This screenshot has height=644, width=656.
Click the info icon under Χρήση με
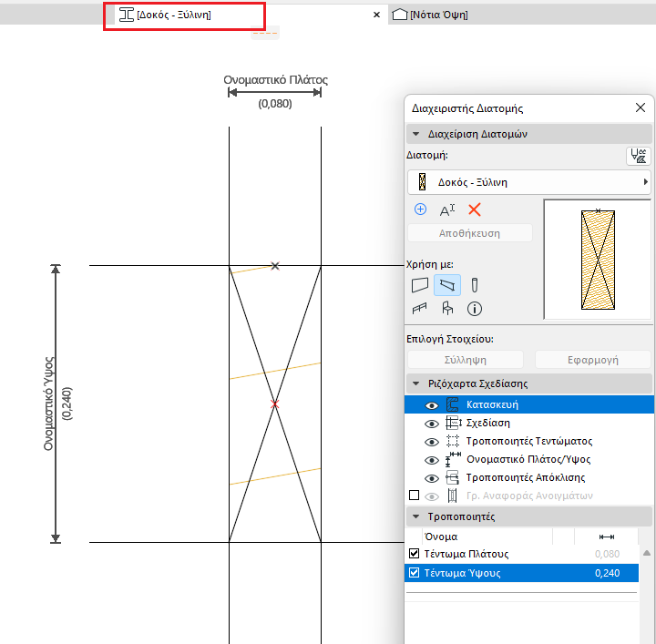474,309
